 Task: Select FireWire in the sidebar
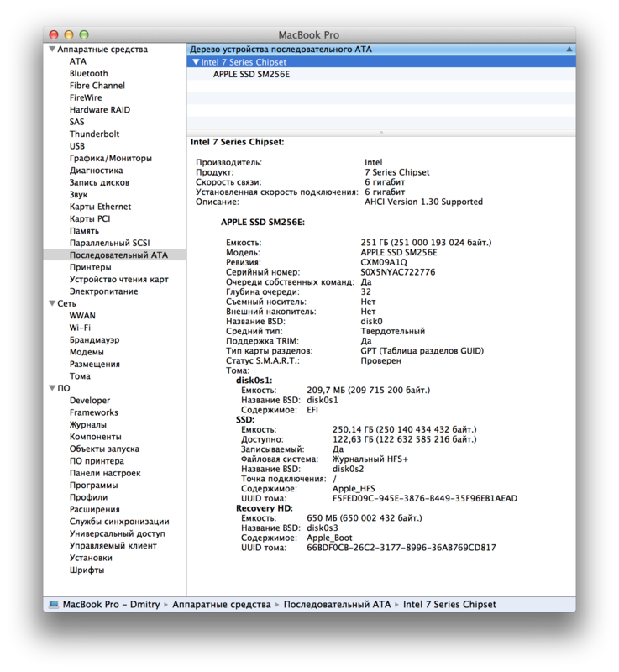point(86,97)
